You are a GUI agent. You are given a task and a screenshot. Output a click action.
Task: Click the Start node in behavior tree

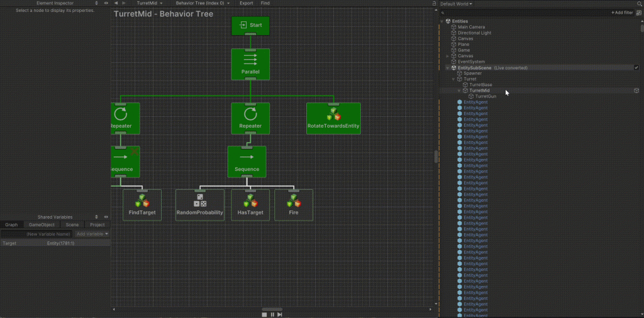point(250,26)
